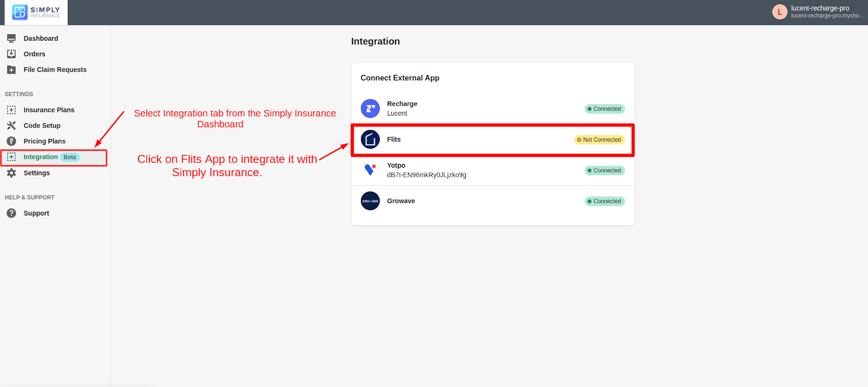Click the Settings gear icon
The height and width of the screenshot is (387, 868).
coord(11,173)
